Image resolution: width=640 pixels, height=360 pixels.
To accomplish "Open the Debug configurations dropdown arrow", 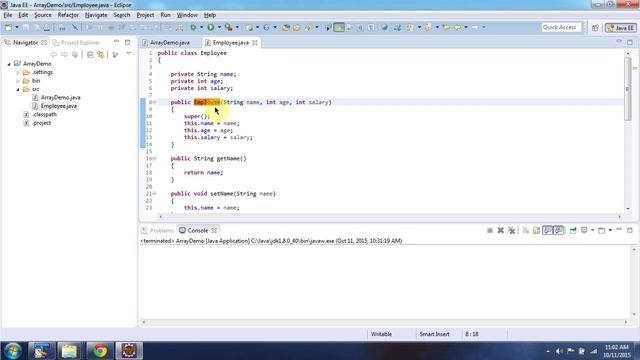I will (201, 27).
